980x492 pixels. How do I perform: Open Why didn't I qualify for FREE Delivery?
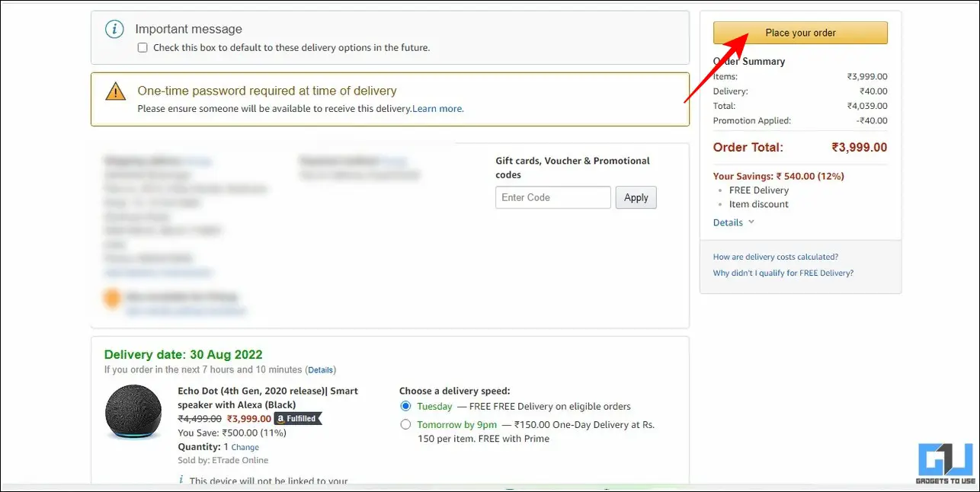coord(783,273)
